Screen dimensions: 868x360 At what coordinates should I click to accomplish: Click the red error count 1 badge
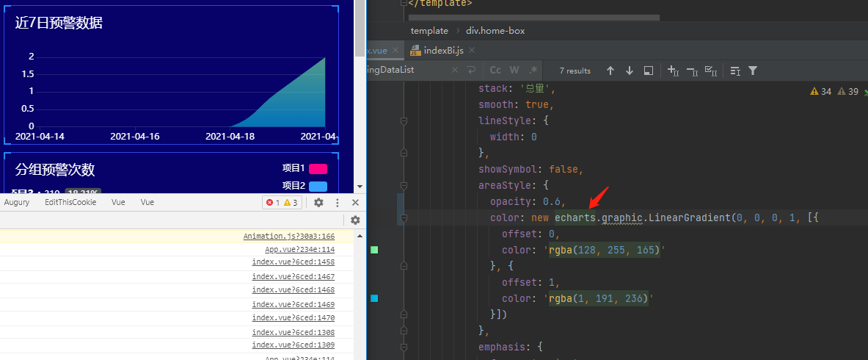(273, 203)
